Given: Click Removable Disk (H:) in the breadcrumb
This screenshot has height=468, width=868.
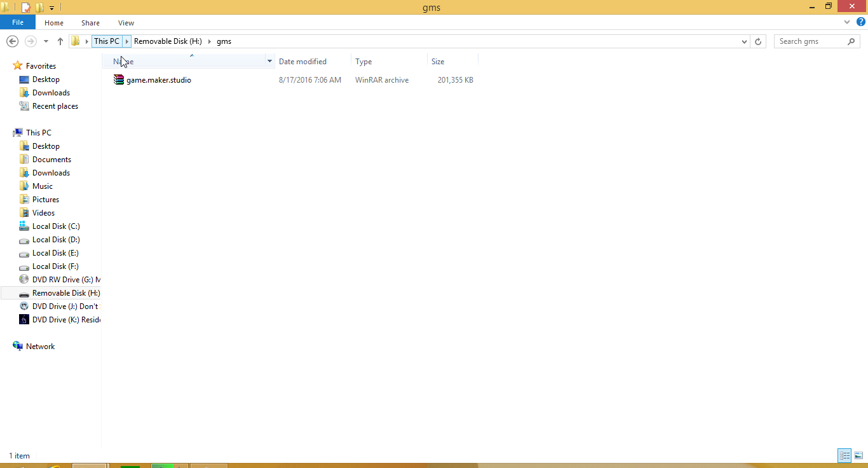Looking at the screenshot, I should 168,41.
